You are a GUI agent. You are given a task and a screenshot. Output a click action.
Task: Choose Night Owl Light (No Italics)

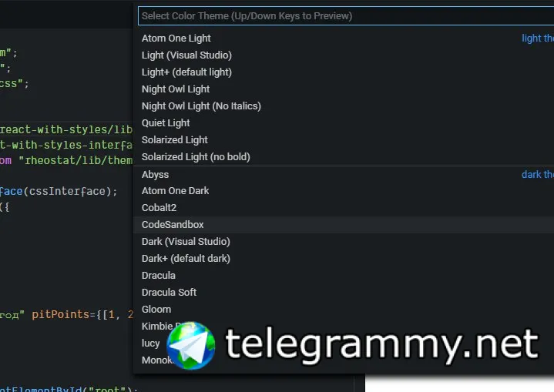click(x=344, y=106)
